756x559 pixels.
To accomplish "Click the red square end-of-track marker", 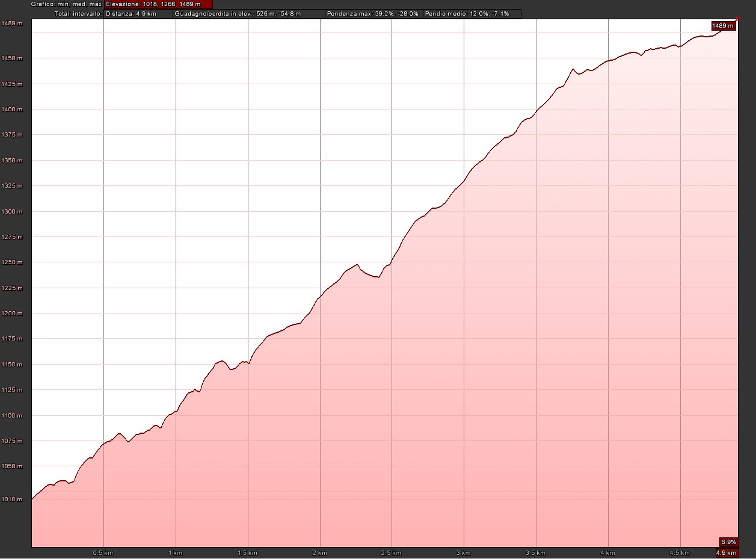I will coord(738,20).
